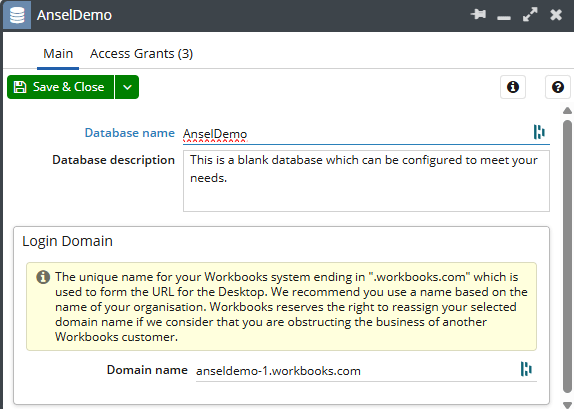Switch to the Main tab
This screenshot has height=409, width=574.
[x=58, y=54]
